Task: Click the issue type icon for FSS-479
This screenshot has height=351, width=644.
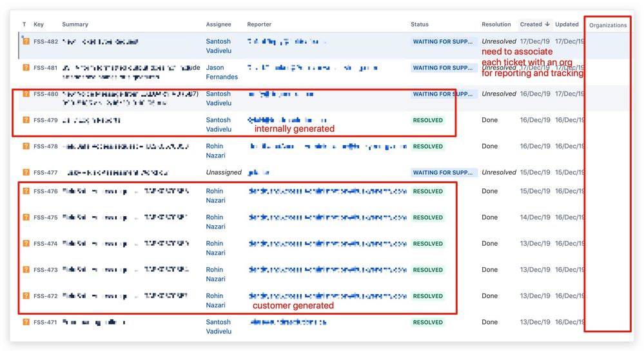Action: 26,120
